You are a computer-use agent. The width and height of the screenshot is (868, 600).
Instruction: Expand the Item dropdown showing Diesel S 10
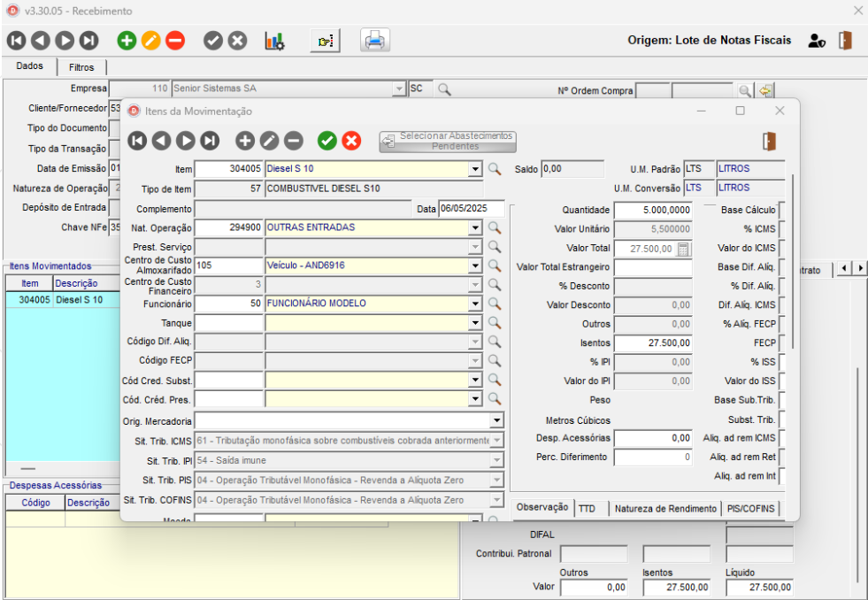[476, 169]
